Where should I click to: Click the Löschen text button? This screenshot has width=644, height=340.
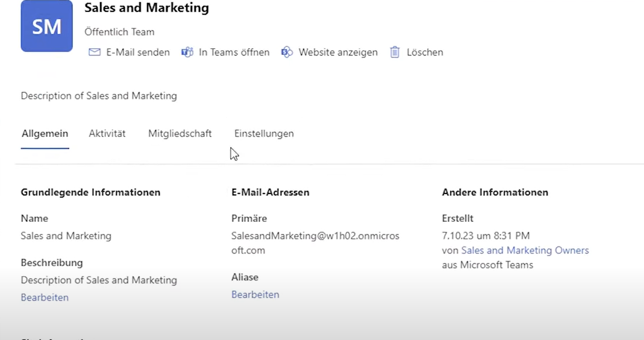click(x=425, y=52)
